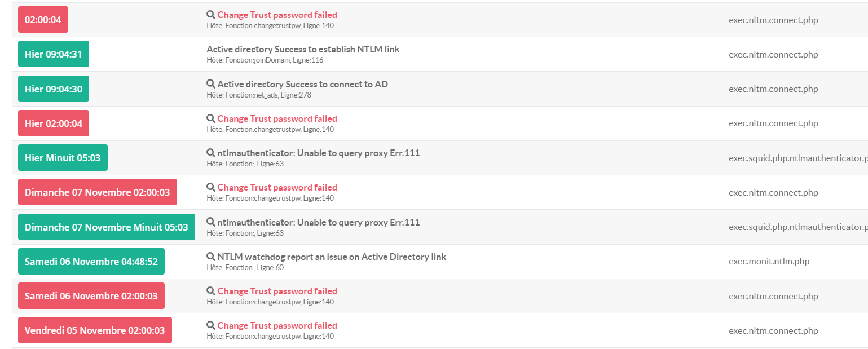Click the green 'Hier 09:04:30' timestamp badge
This screenshot has width=868, height=349.
[54, 89]
